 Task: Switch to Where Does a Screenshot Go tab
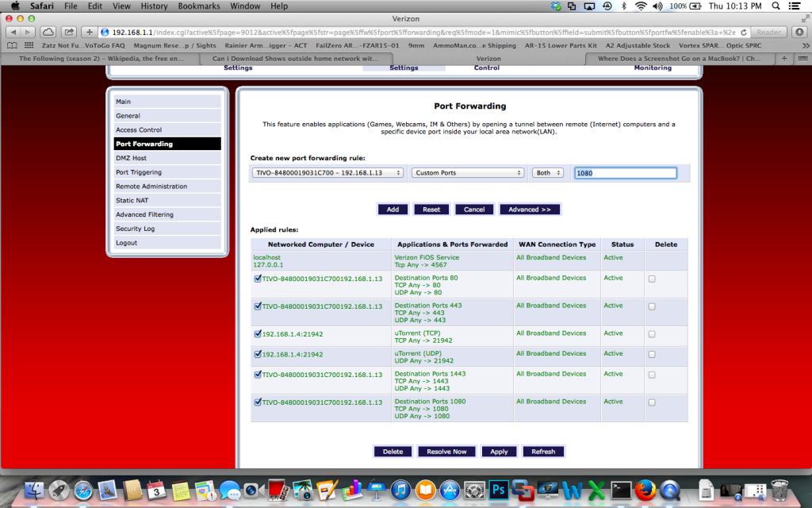click(x=679, y=59)
